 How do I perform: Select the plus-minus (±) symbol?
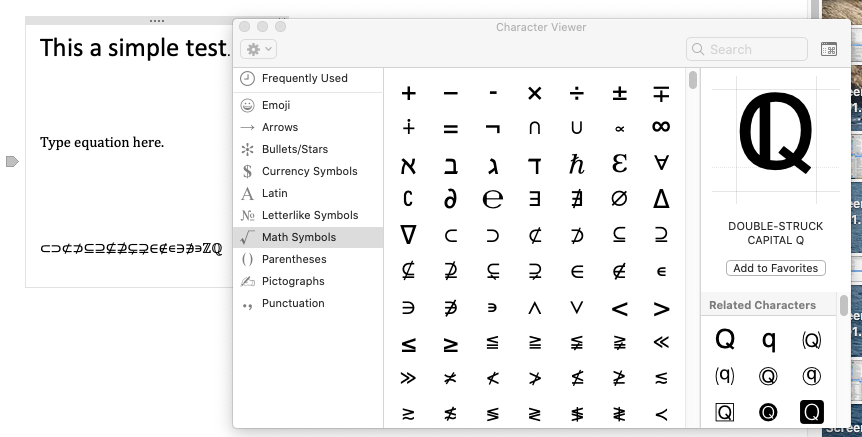[x=620, y=93]
